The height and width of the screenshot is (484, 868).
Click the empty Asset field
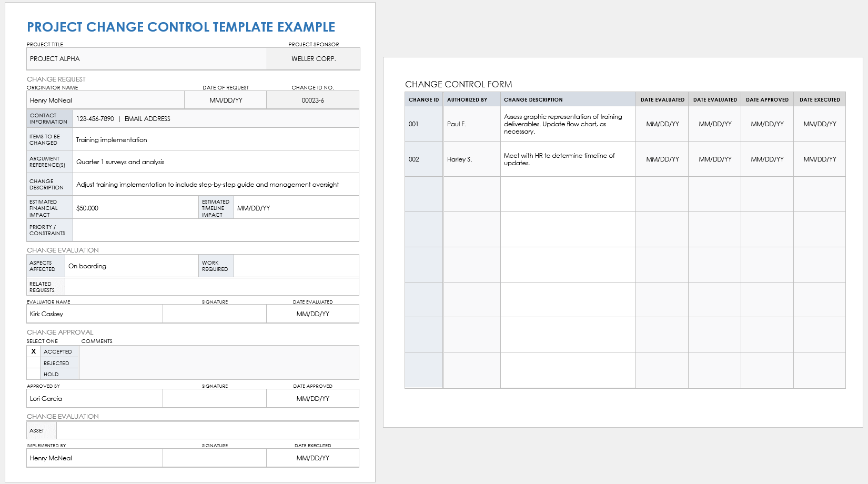(x=207, y=430)
